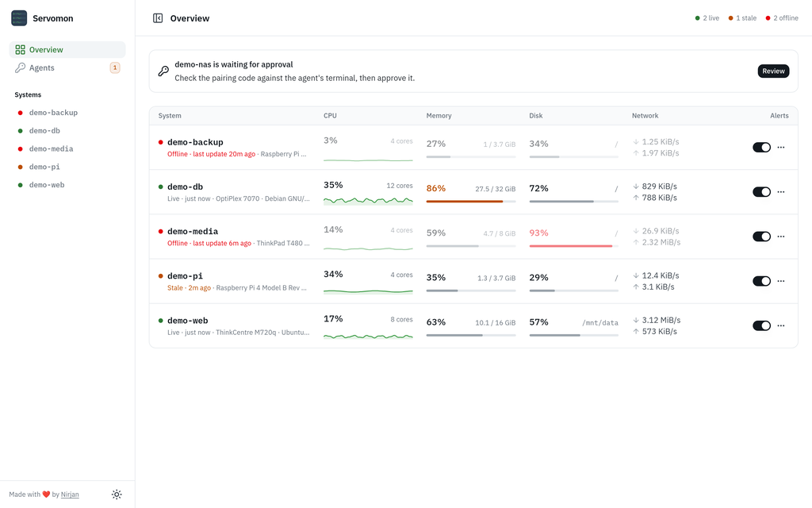
Task: Click '27.5 / 32 GiB' memory value
Action: pos(496,189)
